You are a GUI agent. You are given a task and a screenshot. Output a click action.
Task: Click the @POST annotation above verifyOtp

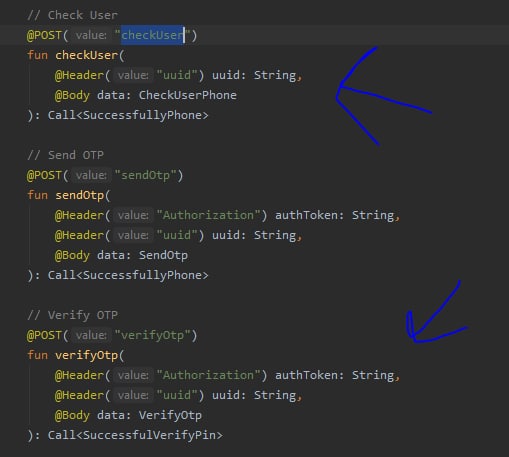click(44, 335)
